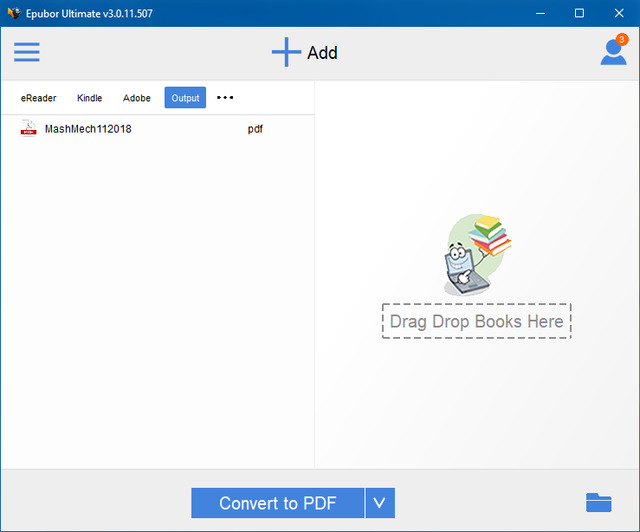The width and height of the screenshot is (640, 532).
Task: Open the hamburger main menu
Action: pyautogui.click(x=27, y=52)
